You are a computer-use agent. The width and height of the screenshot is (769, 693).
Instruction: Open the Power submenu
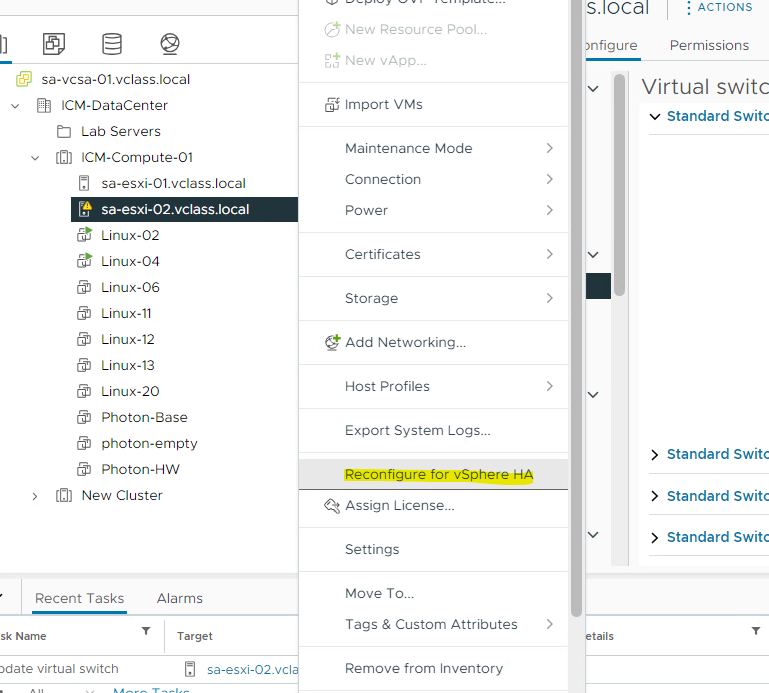pos(434,210)
